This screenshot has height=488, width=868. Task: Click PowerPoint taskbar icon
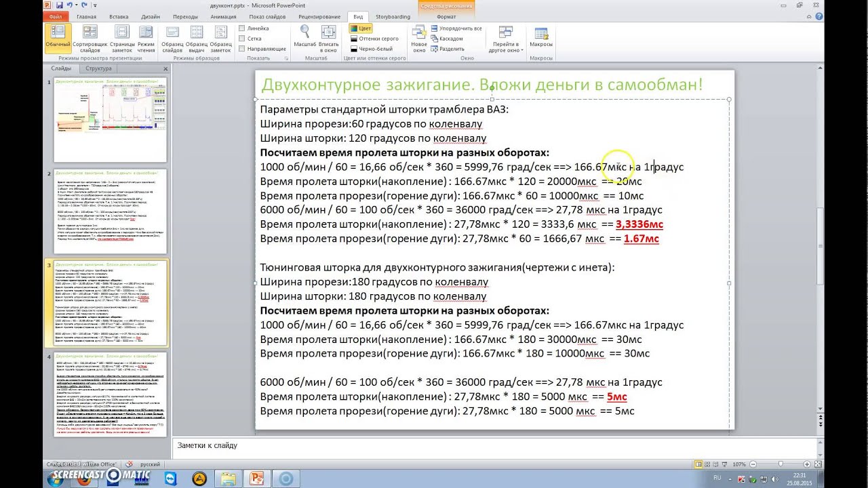pos(256,479)
